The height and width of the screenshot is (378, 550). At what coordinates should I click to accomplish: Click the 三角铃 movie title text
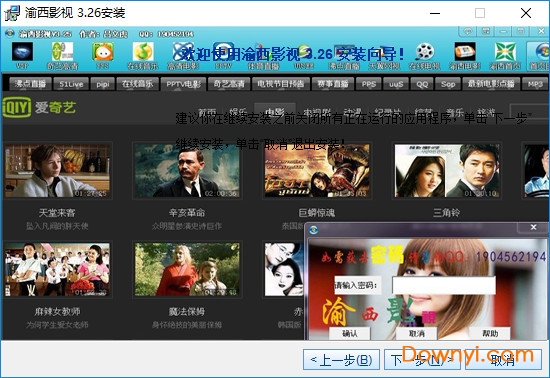pyautogui.click(x=447, y=212)
